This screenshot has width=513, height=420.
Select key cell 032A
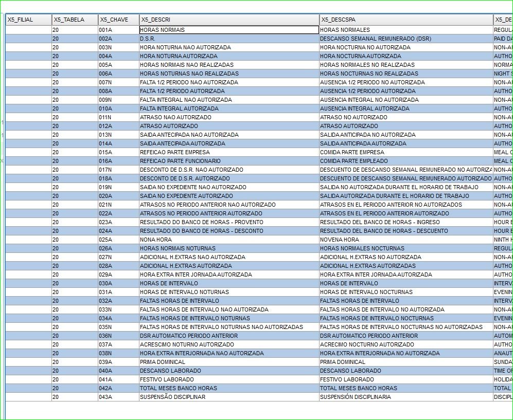click(x=119, y=301)
